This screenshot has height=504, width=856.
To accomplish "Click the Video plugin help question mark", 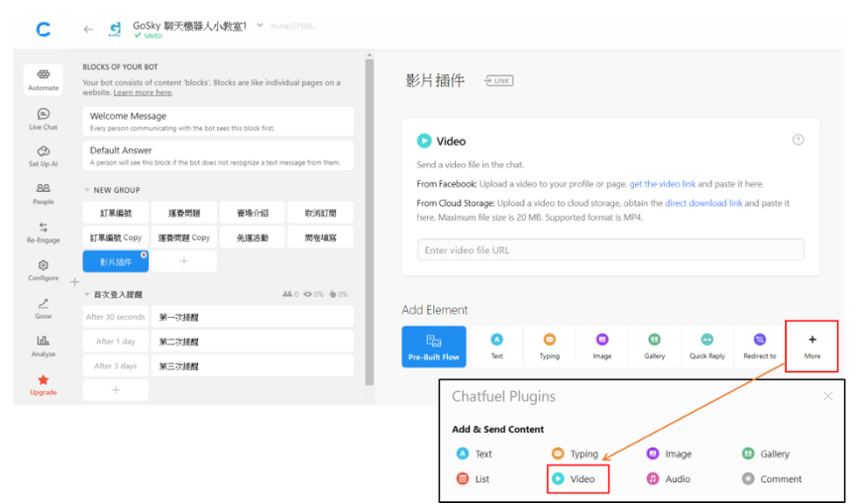I will coord(799,140).
